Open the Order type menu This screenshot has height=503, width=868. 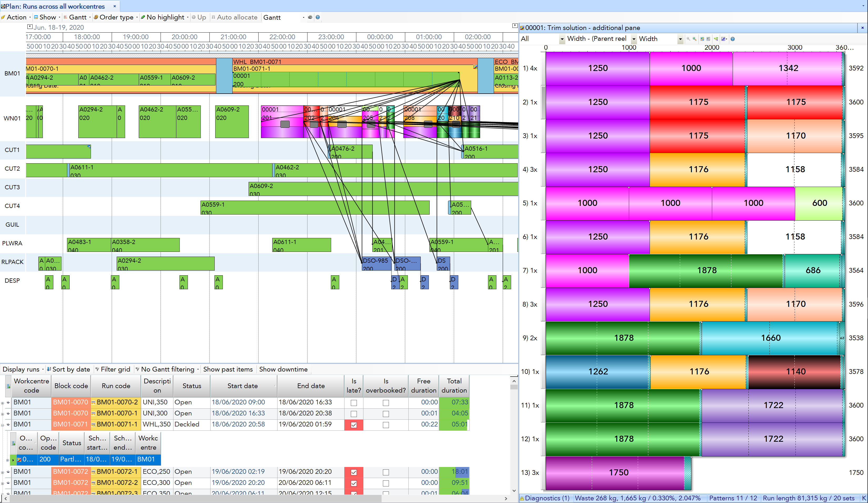(116, 17)
